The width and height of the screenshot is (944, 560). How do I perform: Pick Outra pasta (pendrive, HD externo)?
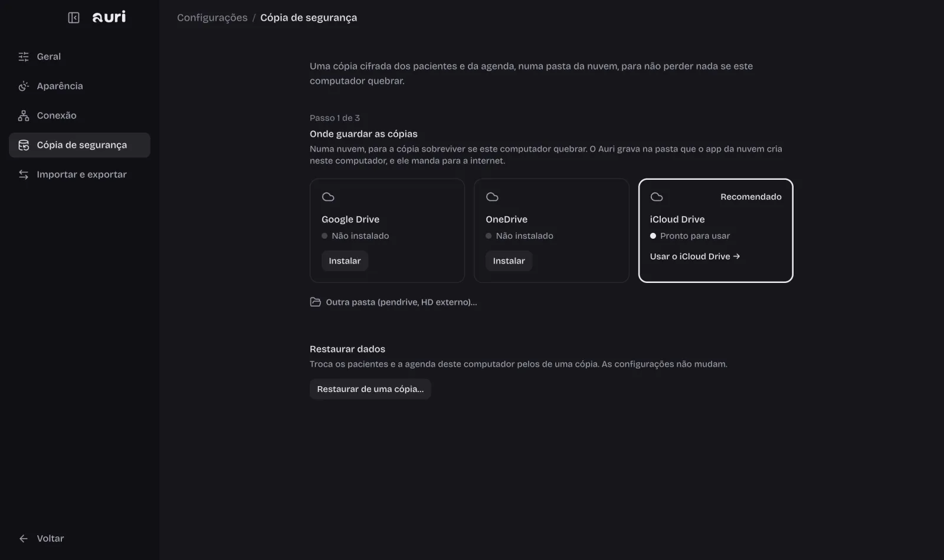[x=394, y=302]
